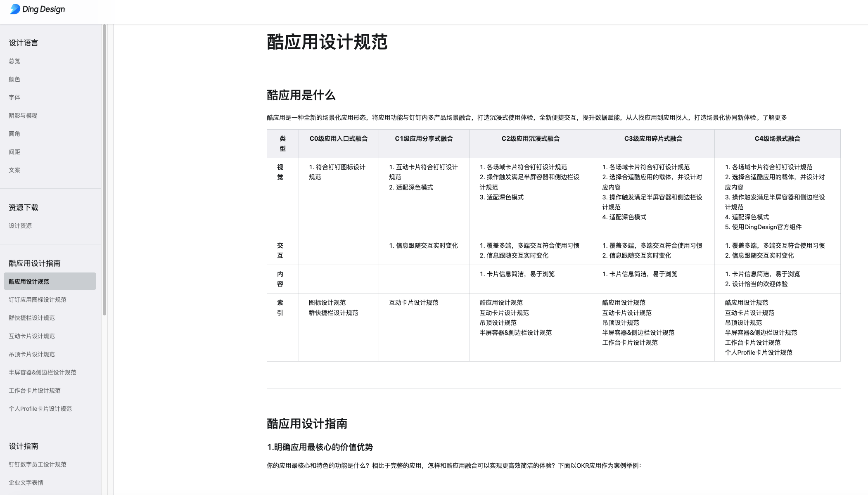Navigate to 间距 spacing page
This screenshot has height=495, width=868.
14,152
